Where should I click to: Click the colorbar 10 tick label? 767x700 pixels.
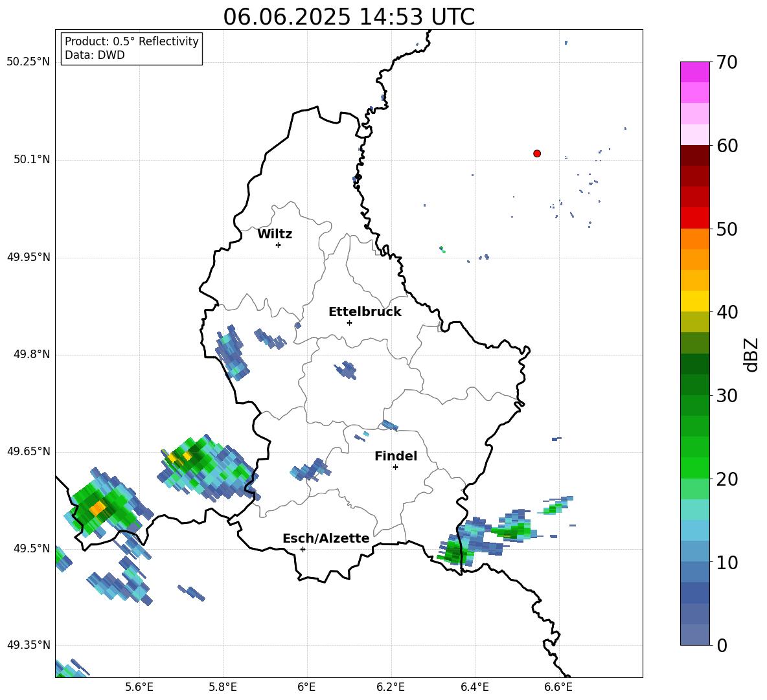tap(727, 563)
